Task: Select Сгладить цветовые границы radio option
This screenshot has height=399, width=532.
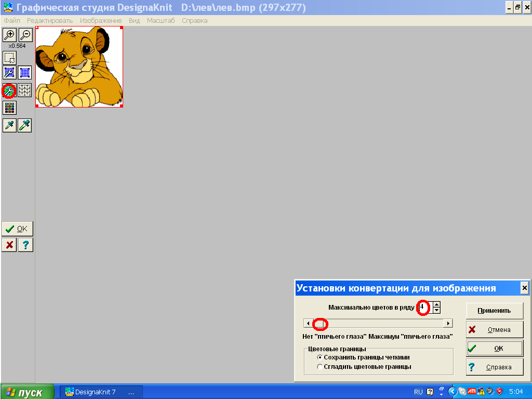Action: pyautogui.click(x=364, y=367)
